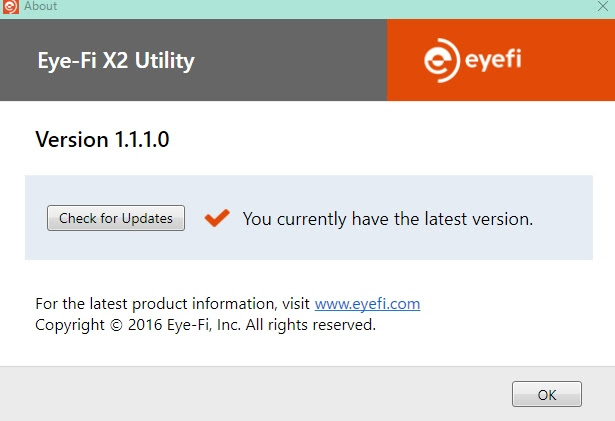Click the Eye-Fi app icon in title bar
This screenshot has height=421, width=615.
click(x=9, y=6)
